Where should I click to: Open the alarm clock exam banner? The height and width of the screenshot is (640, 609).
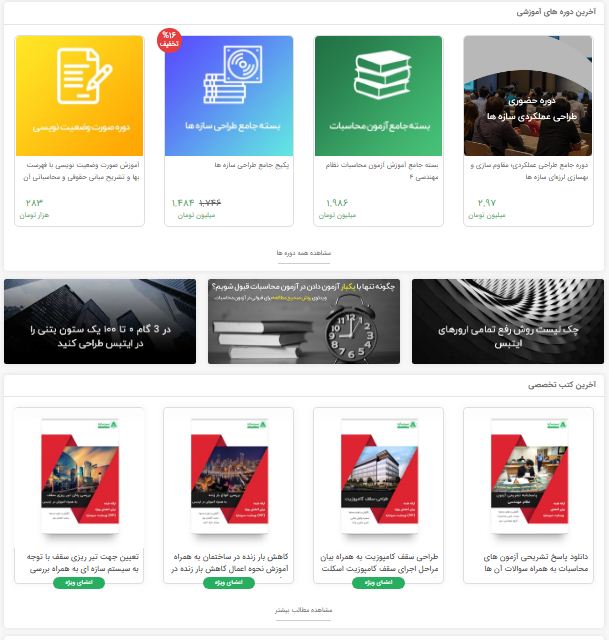coord(304,321)
